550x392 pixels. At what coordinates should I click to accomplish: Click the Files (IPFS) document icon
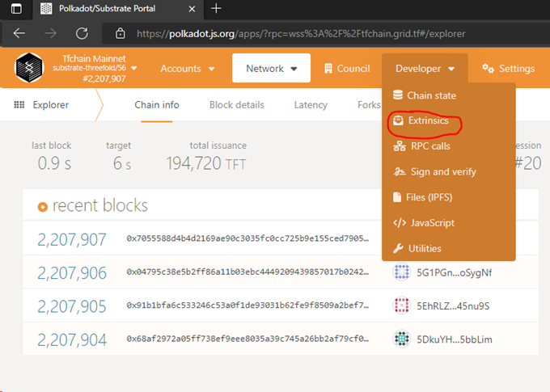[397, 197]
